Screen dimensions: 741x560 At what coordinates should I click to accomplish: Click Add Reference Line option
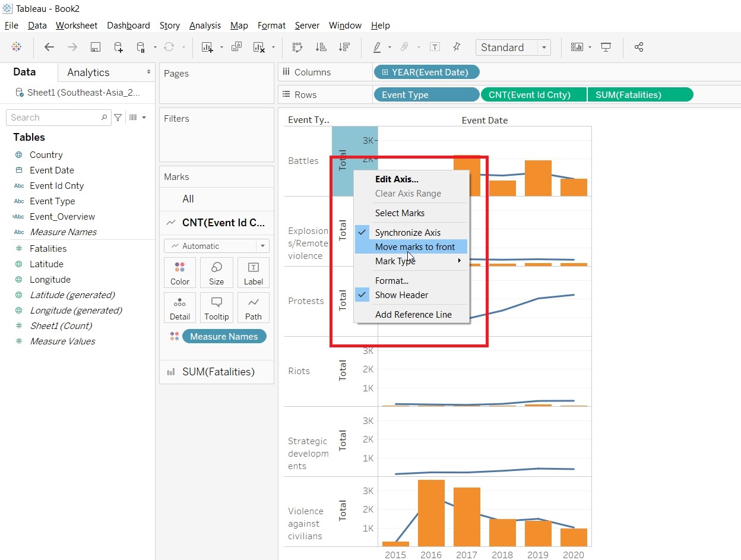click(x=413, y=315)
